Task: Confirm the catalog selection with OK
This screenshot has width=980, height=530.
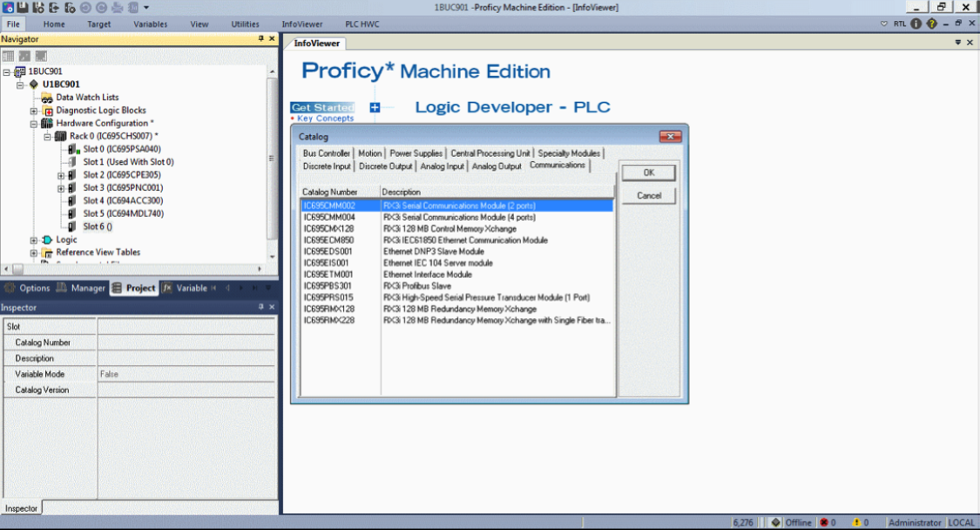Action: [x=649, y=173]
